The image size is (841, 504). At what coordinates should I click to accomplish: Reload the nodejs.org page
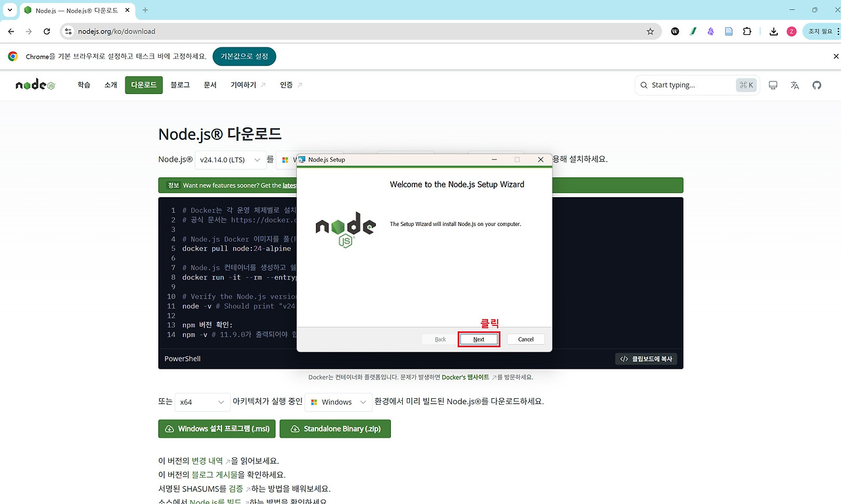47,31
